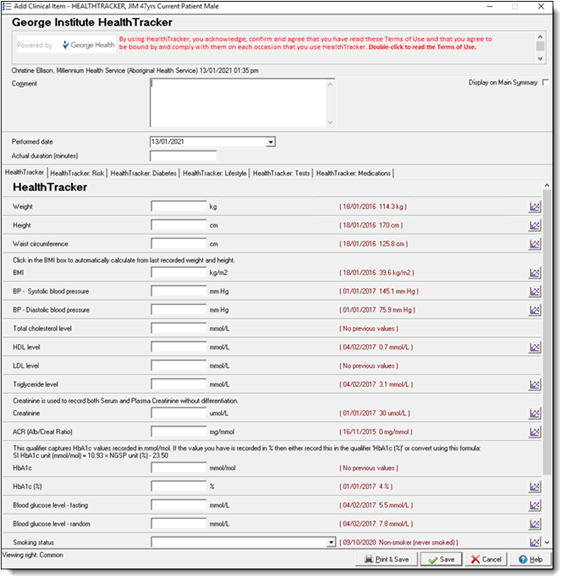
Task: Click the Waist circumference input field
Action: tap(178, 244)
